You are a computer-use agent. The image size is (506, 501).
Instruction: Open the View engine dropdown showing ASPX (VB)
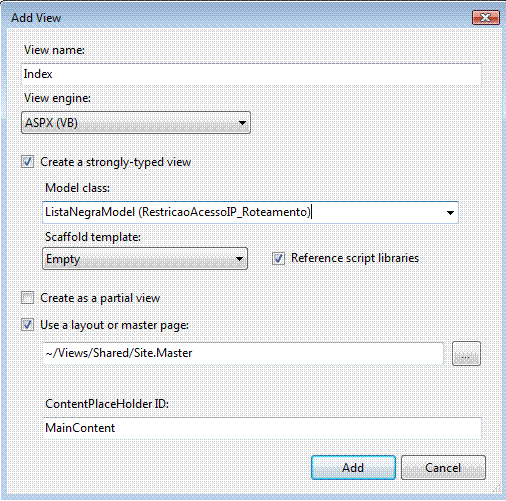pos(136,123)
